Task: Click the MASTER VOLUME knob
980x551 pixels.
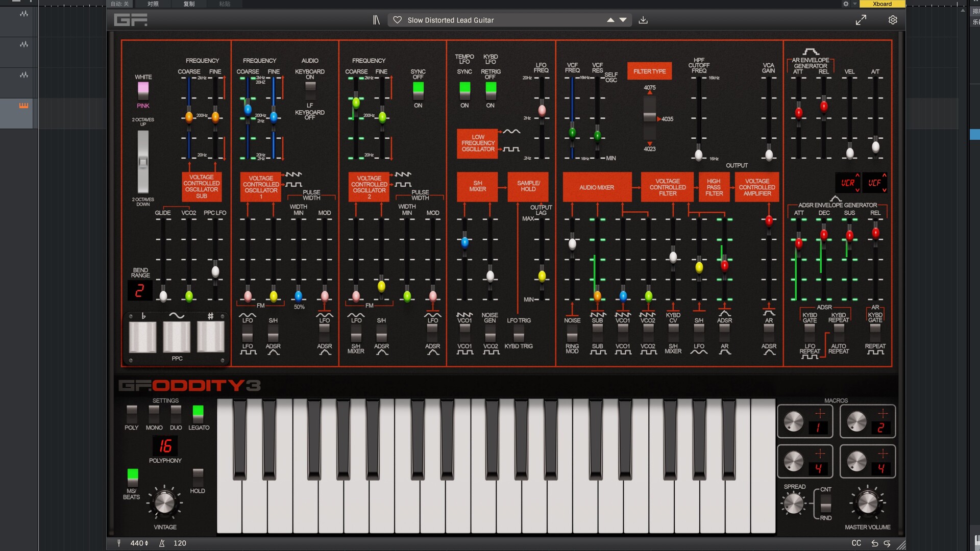Action: [868, 504]
